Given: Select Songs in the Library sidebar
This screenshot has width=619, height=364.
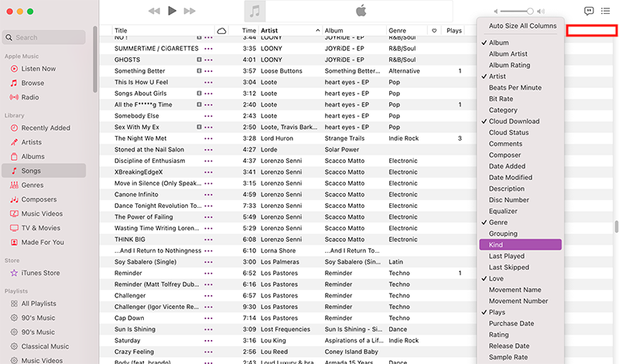Looking at the screenshot, I should pyautogui.click(x=44, y=171).
